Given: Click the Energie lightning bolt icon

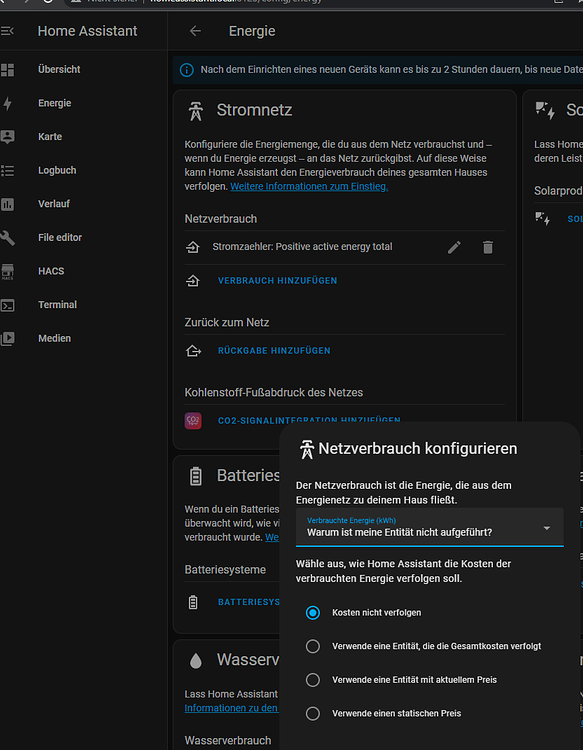Looking at the screenshot, I should pos(7,103).
